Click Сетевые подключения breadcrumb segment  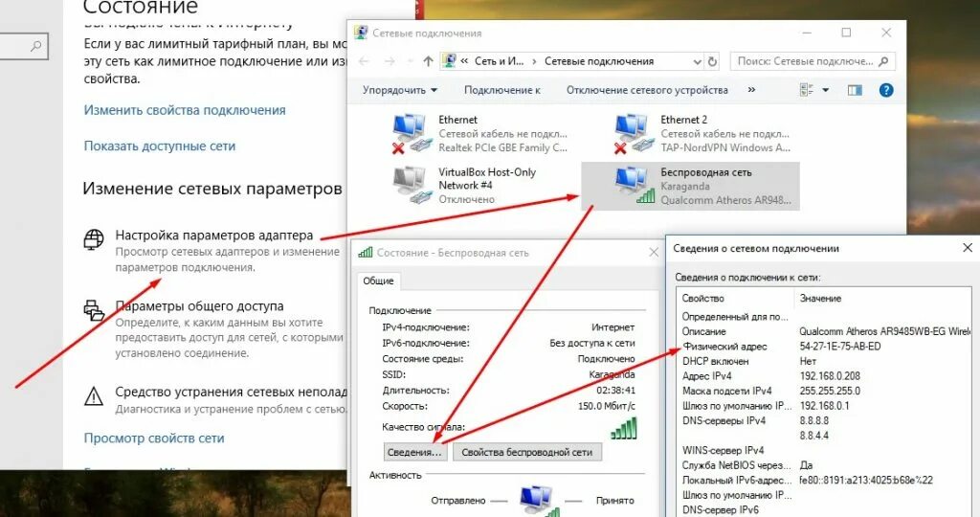tap(599, 61)
